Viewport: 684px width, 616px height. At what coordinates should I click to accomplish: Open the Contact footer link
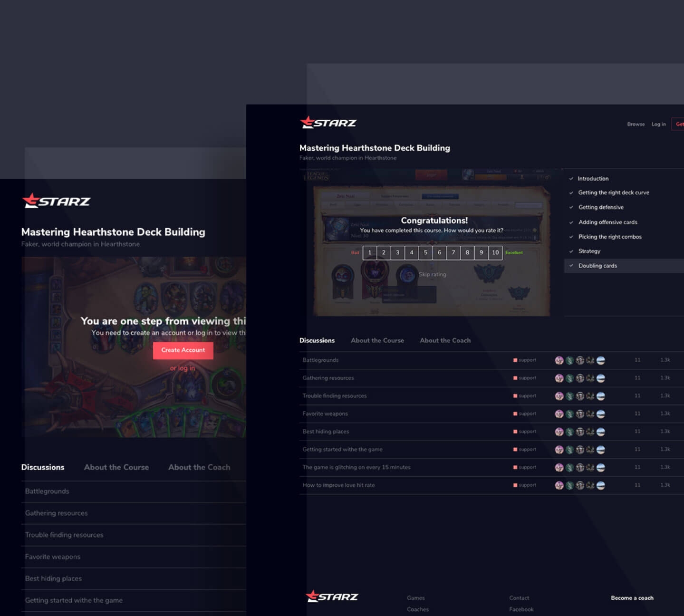point(519,598)
